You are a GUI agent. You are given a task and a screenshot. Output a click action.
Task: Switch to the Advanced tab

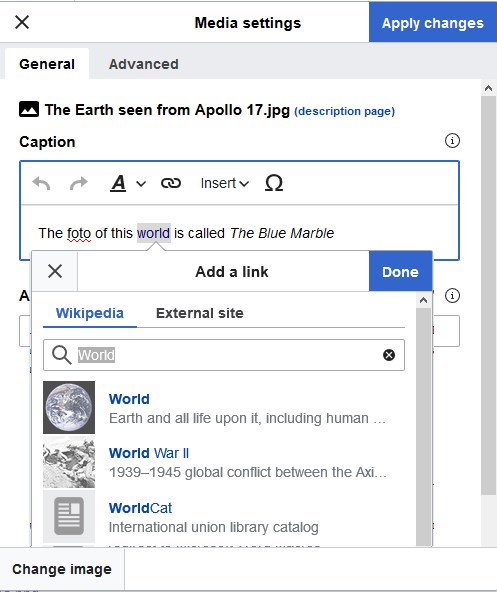[x=144, y=64]
